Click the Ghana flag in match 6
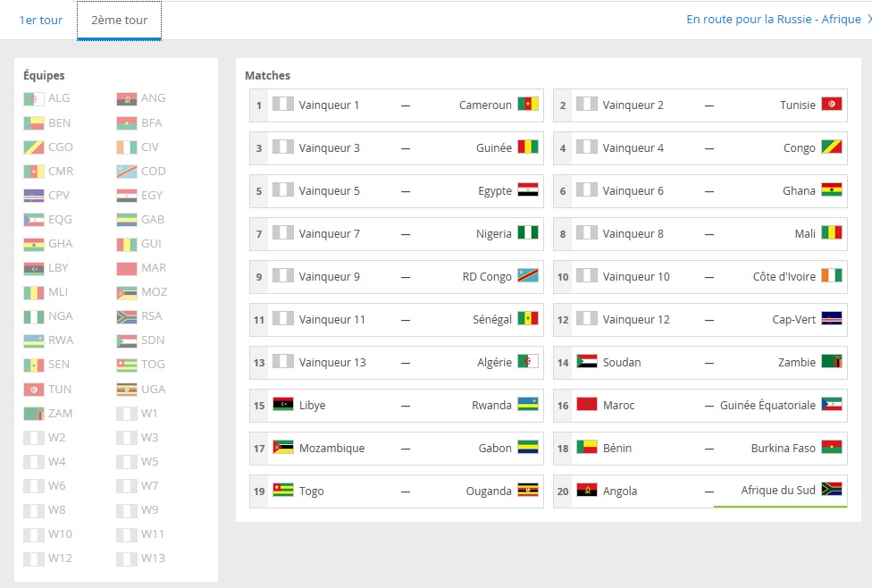This screenshot has width=872, height=588. pos(832,190)
